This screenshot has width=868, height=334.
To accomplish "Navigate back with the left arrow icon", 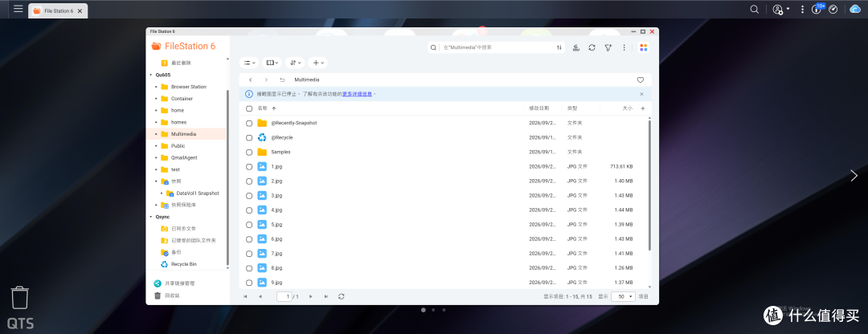I will pos(251,79).
